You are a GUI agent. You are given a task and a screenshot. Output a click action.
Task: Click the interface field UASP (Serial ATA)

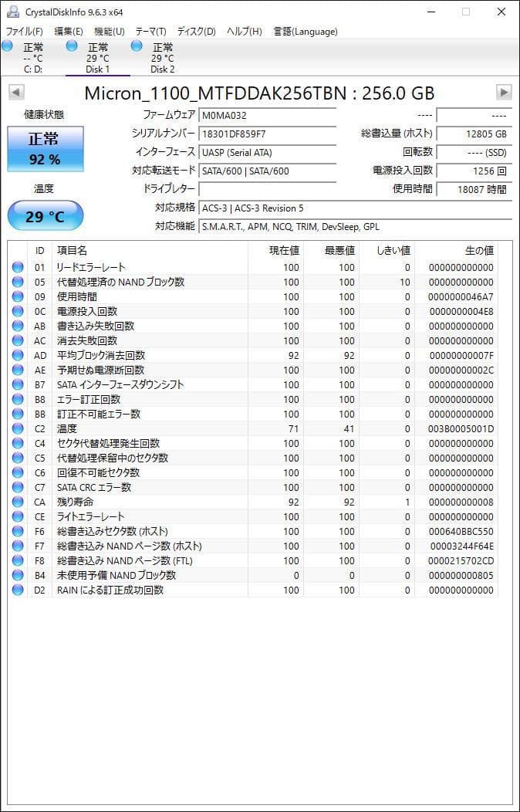[267, 152]
